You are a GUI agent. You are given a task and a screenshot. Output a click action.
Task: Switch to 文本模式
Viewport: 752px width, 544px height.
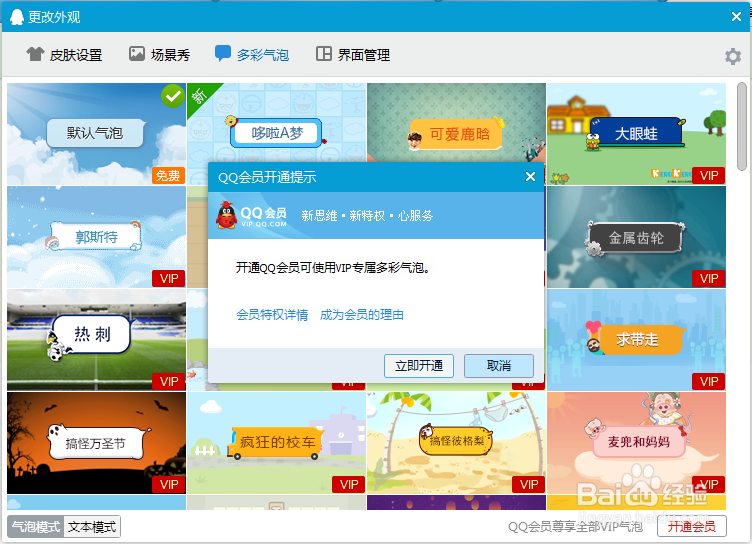click(92, 527)
